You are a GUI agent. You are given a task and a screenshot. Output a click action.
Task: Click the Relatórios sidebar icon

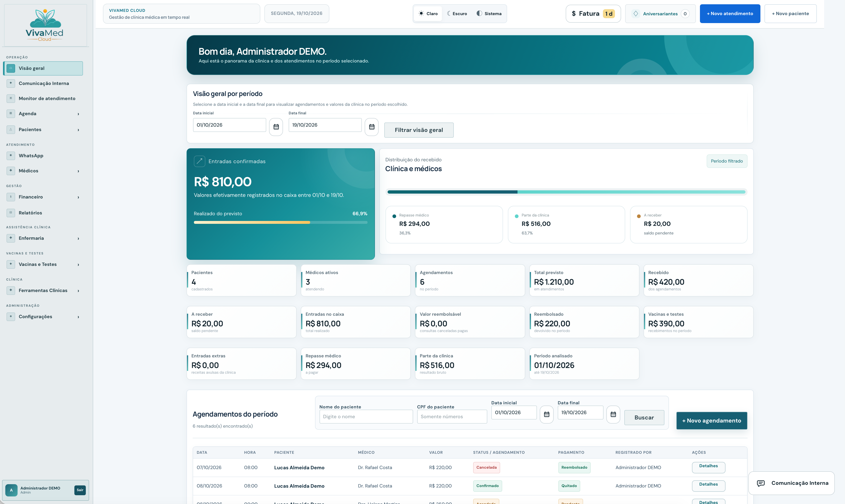coord(11,213)
